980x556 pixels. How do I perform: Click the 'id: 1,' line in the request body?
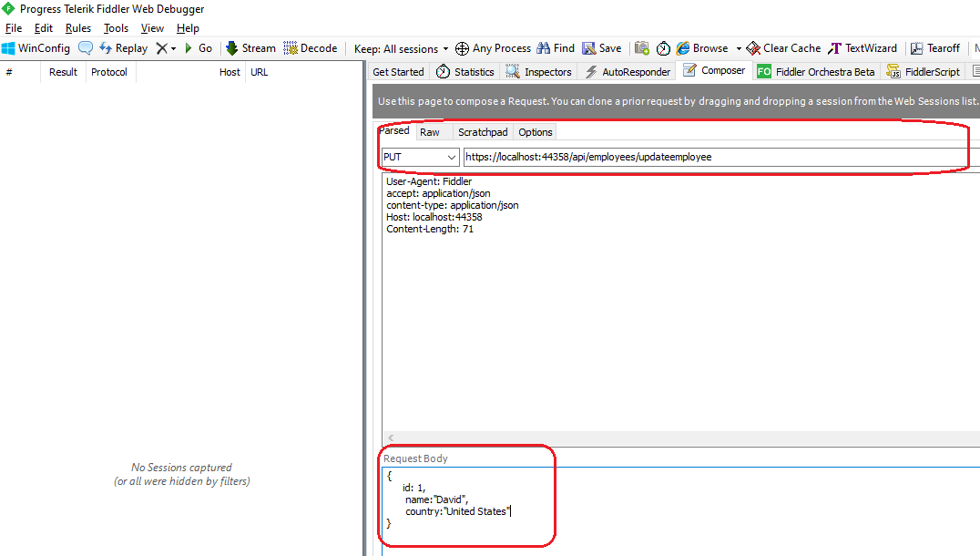413,488
